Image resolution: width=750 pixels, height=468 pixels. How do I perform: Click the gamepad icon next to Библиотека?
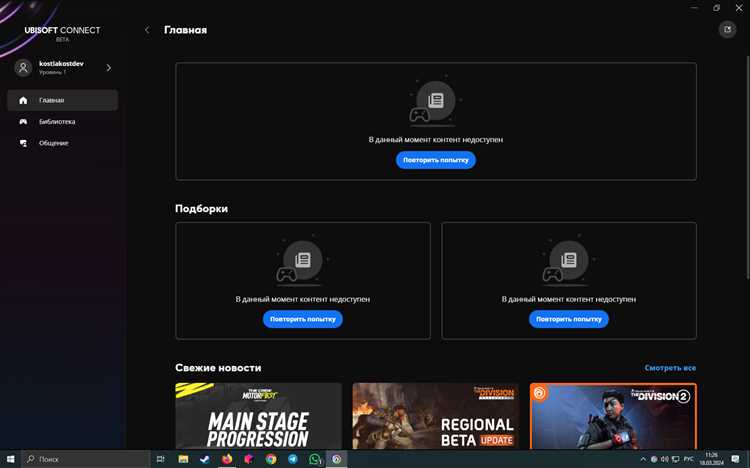23,122
